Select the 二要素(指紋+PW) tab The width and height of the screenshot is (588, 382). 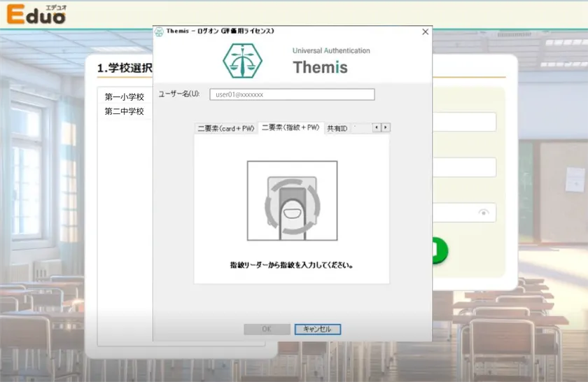coord(290,128)
